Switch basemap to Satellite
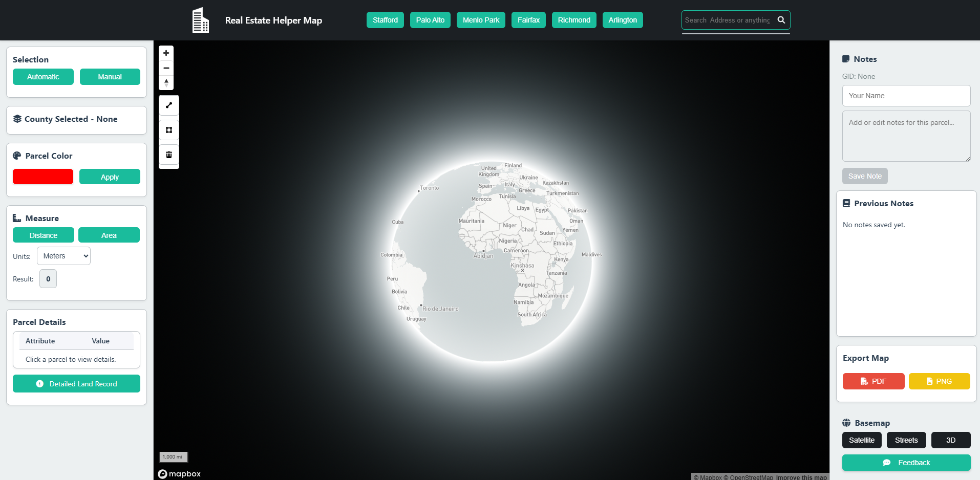The height and width of the screenshot is (480, 980). (x=861, y=440)
